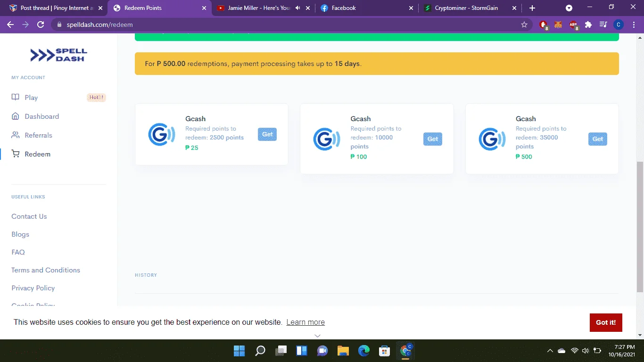Image resolution: width=644 pixels, height=362 pixels.
Task: Open the FAQ link
Action: [x=18, y=252]
